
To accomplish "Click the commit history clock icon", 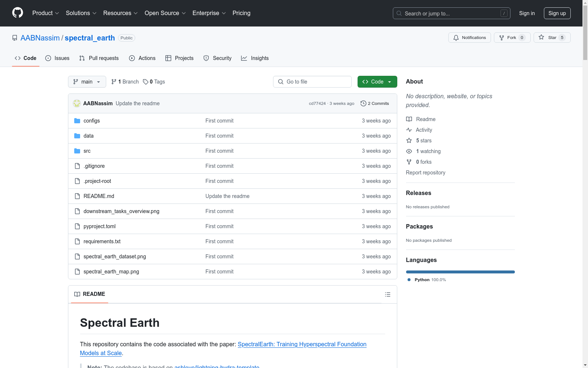I will click(363, 103).
